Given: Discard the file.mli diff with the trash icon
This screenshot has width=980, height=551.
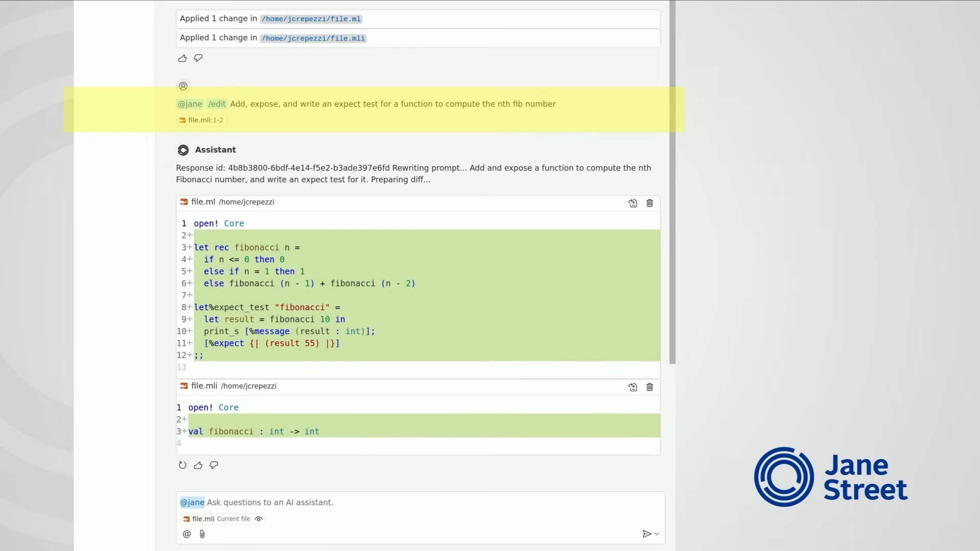Looking at the screenshot, I should coord(650,387).
